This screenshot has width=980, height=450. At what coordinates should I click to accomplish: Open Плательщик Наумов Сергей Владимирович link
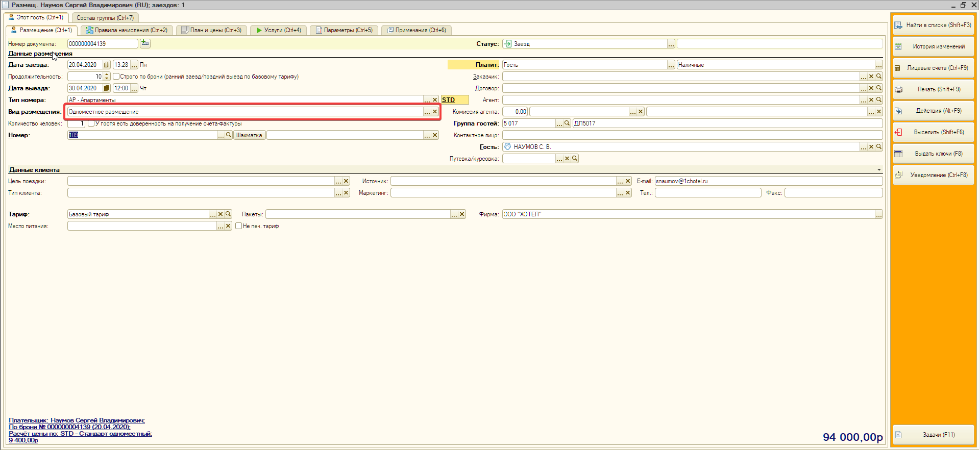pyautogui.click(x=77, y=420)
